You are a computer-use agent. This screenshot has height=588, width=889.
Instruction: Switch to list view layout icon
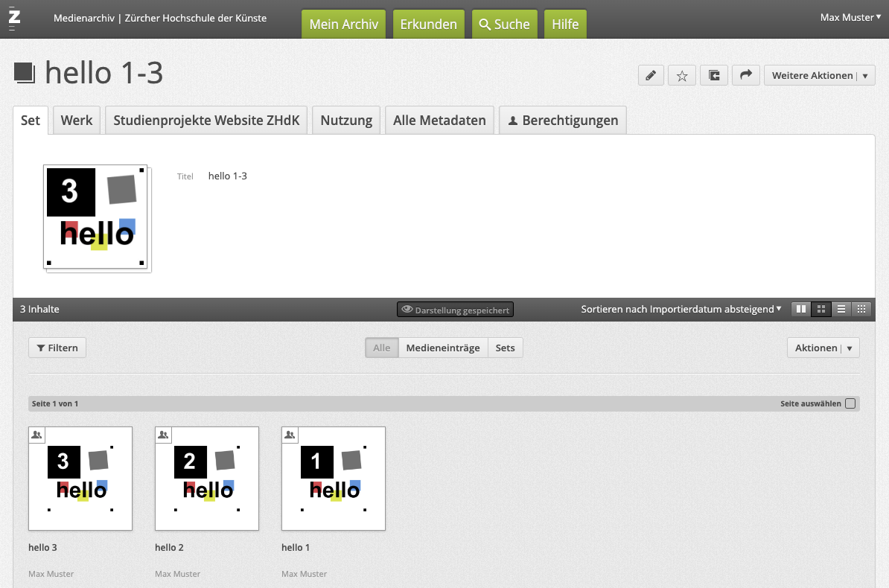tap(841, 309)
